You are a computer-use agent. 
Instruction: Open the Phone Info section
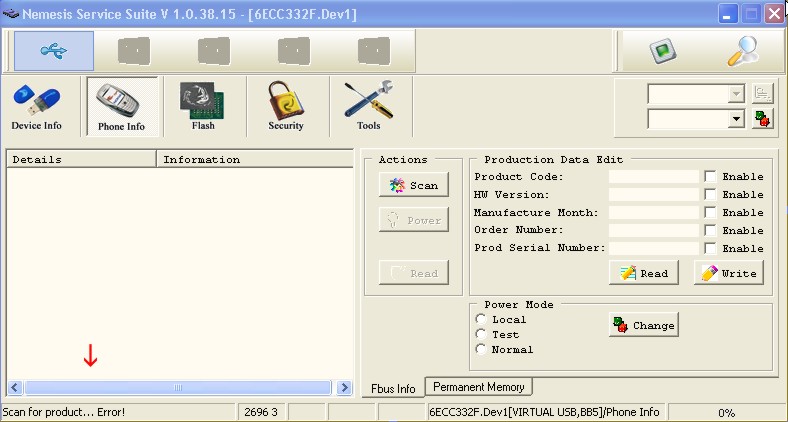(122, 107)
